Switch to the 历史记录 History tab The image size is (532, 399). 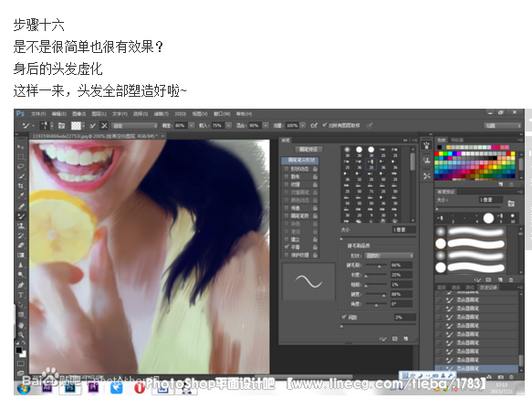(x=488, y=288)
